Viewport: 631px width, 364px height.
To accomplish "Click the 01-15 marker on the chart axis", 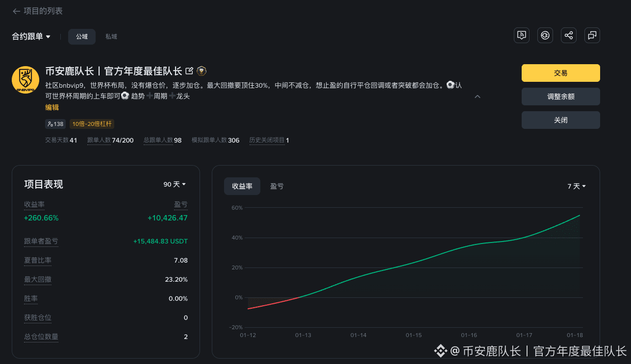I will (x=413, y=335).
